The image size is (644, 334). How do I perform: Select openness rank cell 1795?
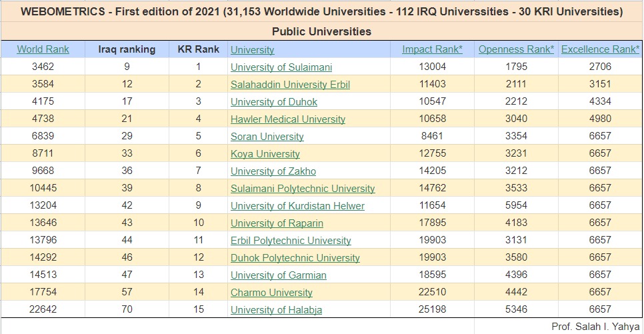516,67
